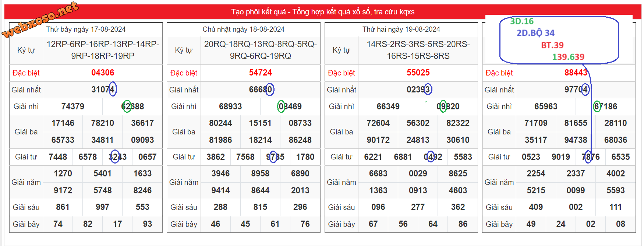Click the second prize number '68933'
Image resolution: width=644 pixels, height=246 pixels.
tap(230, 106)
